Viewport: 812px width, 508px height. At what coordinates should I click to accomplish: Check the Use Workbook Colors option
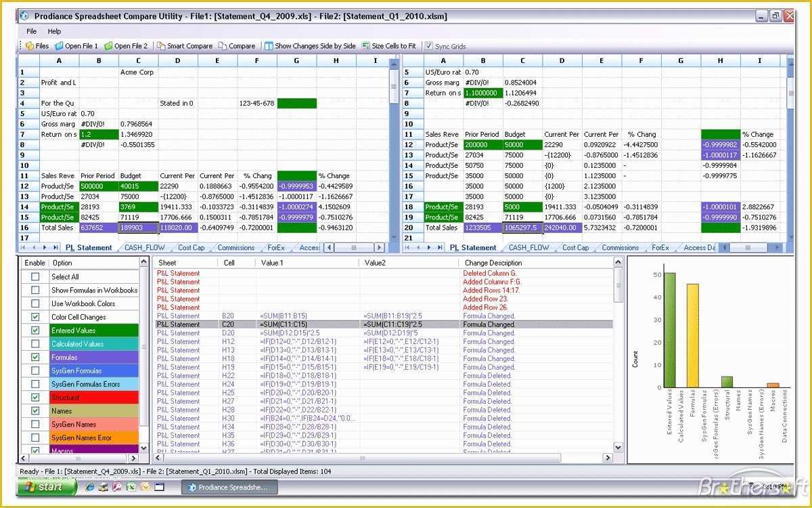(x=35, y=303)
